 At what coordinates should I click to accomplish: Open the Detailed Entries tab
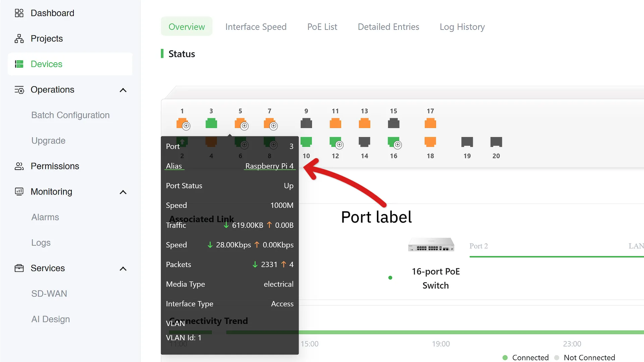388,26
